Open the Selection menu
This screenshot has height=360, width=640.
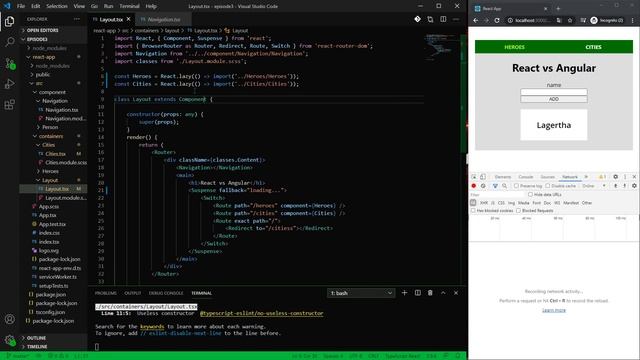click(57, 6)
